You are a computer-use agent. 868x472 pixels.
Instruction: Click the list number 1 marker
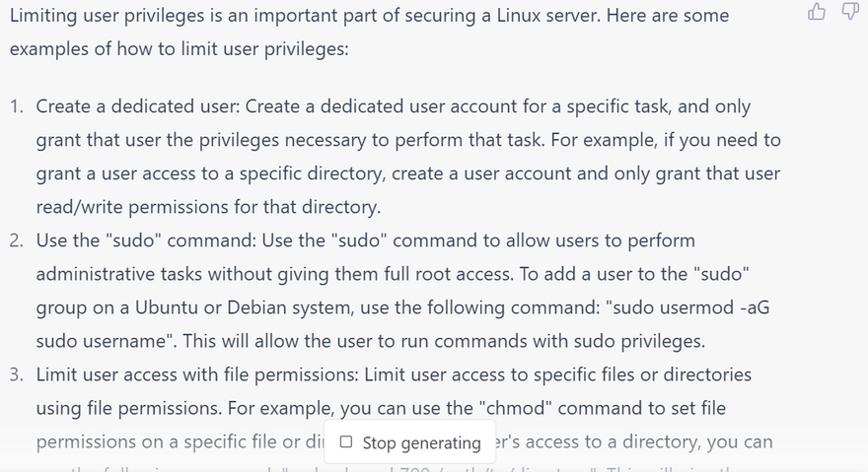(x=17, y=106)
